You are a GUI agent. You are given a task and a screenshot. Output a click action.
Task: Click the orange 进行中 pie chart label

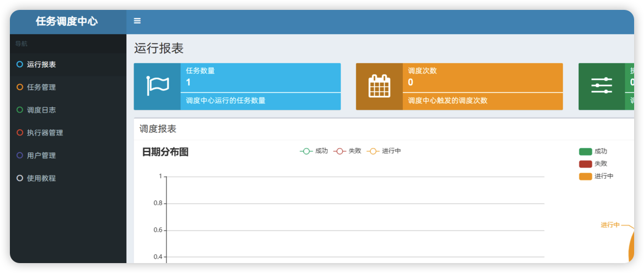click(610, 225)
